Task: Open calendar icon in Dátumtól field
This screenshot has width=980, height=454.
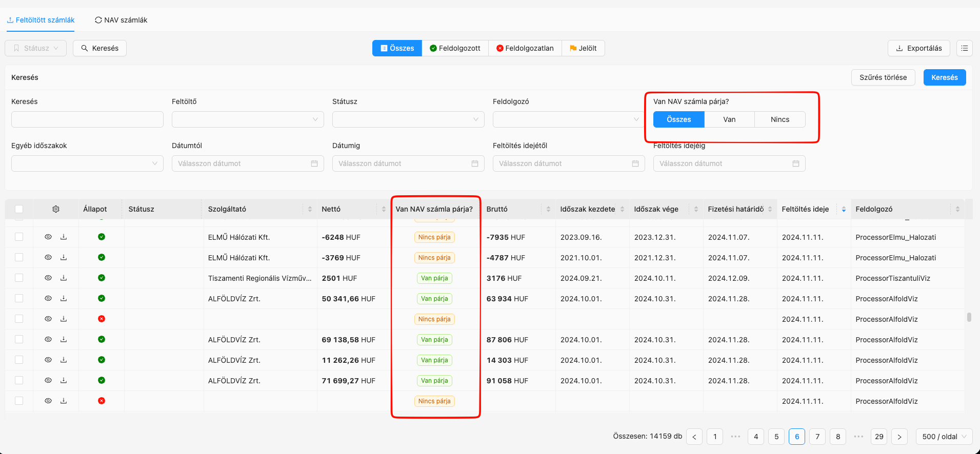Action: click(x=314, y=163)
